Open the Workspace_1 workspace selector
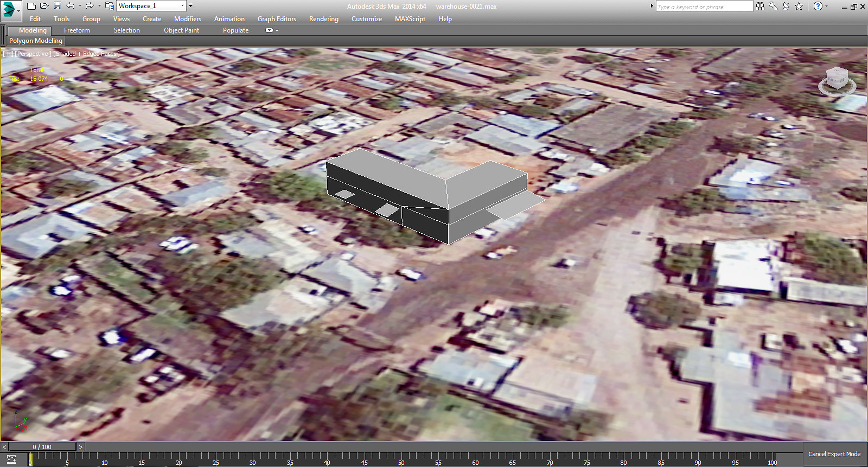868x467 pixels. pyautogui.click(x=151, y=6)
